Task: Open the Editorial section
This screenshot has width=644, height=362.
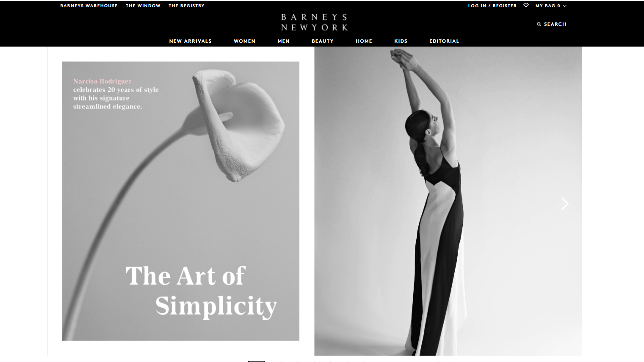Action: click(x=444, y=41)
